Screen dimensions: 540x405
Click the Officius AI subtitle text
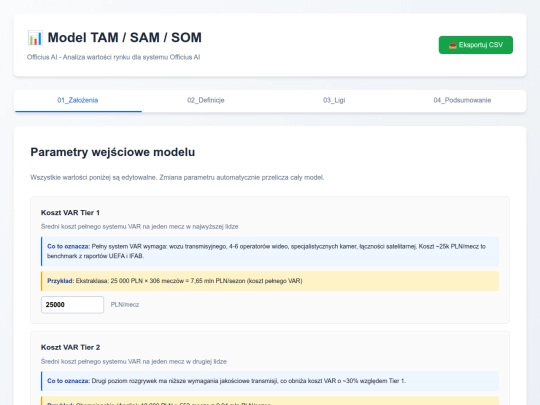pyautogui.click(x=113, y=57)
